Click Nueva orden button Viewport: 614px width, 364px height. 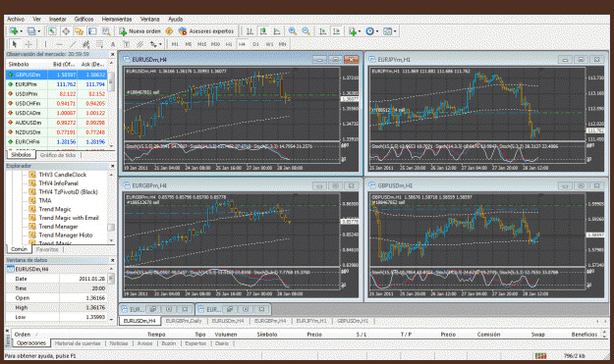[140, 31]
